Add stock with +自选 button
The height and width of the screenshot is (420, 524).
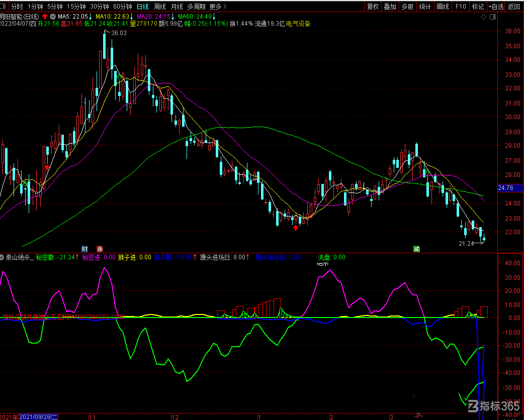496,7
